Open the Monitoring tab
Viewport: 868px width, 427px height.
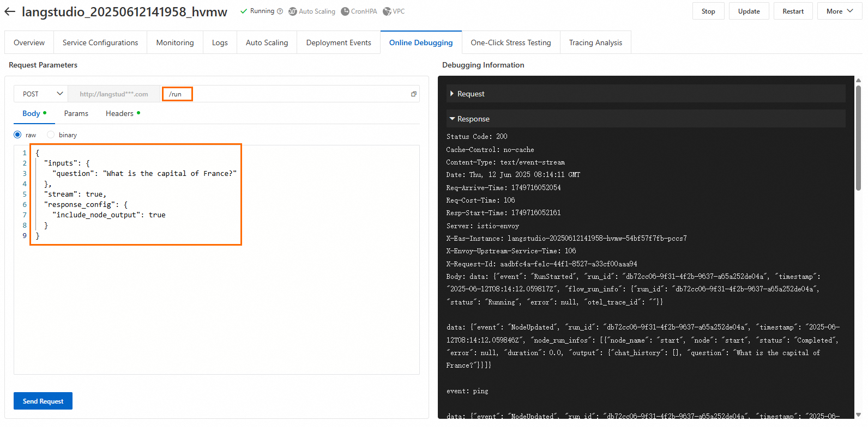(x=175, y=42)
